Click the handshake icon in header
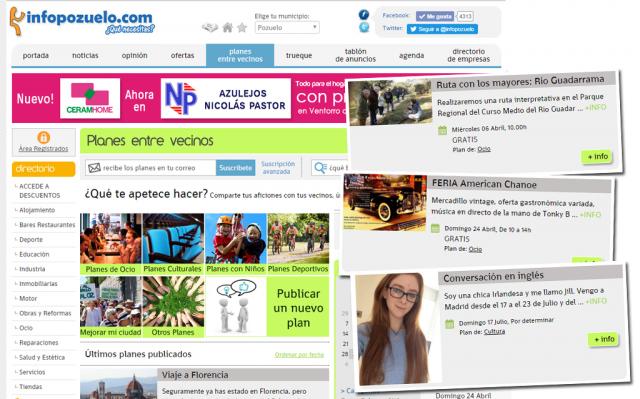 click(x=210, y=27)
